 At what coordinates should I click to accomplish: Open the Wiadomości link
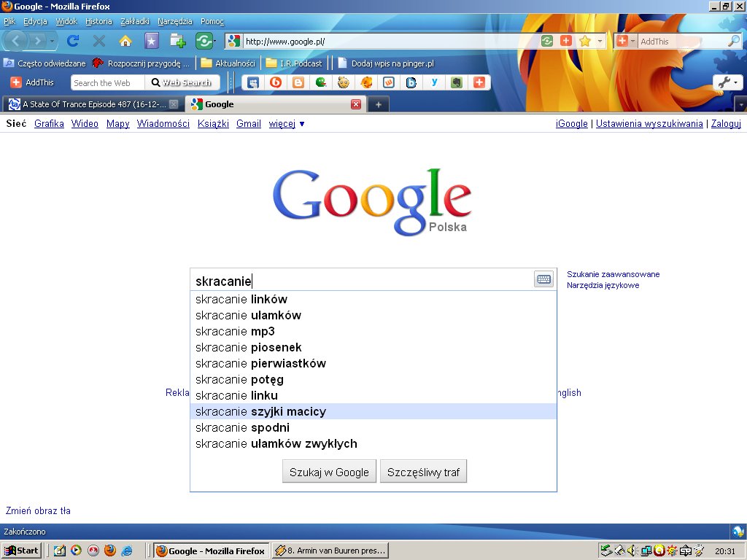pyautogui.click(x=163, y=124)
